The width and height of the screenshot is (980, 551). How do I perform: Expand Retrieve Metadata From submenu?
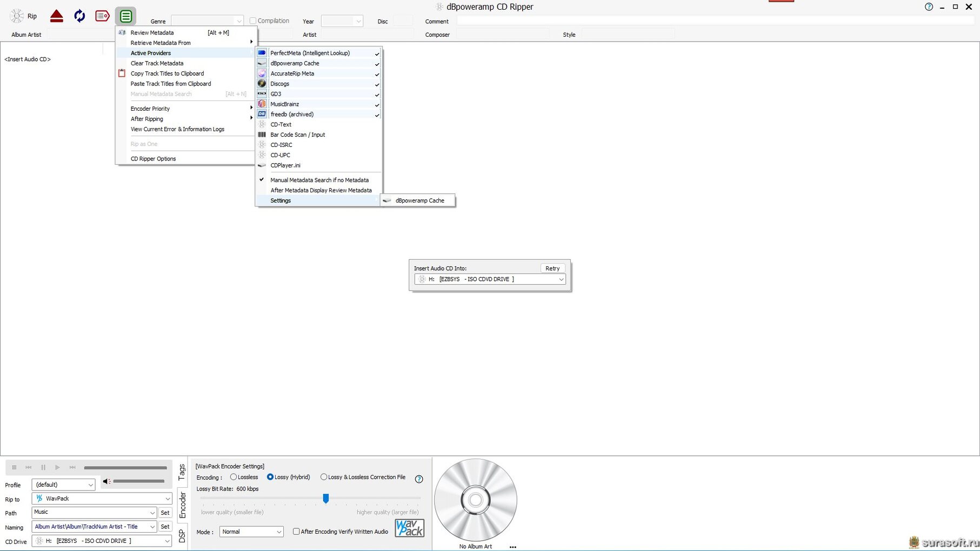(186, 43)
